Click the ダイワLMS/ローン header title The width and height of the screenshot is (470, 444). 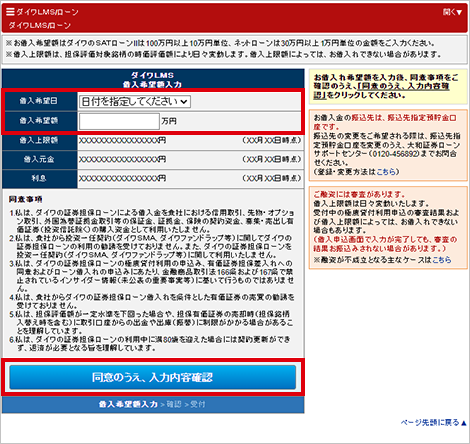pos(47,12)
